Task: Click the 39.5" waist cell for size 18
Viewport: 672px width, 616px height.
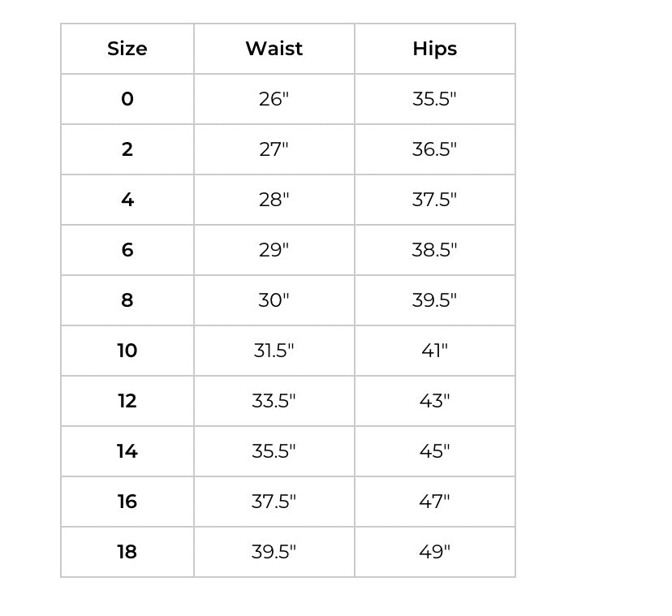Action: 274,552
